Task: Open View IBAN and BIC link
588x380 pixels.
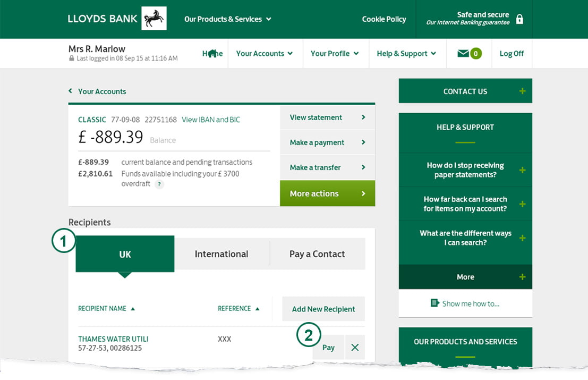Action: [x=210, y=120]
